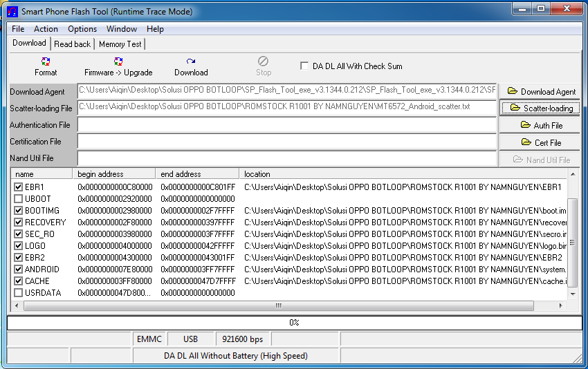This screenshot has height=369, width=588.
Task: Click the Smart Phone Flash Tool title icon
Action: click(x=12, y=12)
